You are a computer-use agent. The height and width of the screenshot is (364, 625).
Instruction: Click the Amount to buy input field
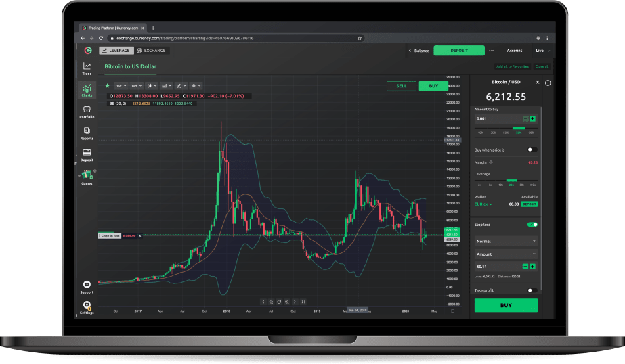point(496,118)
